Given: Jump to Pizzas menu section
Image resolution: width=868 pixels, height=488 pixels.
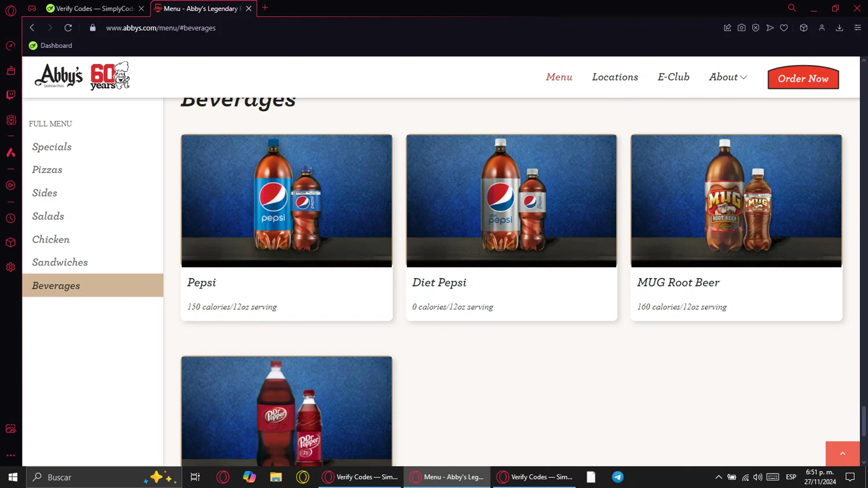Looking at the screenshot, I should click(x=47, y=170).
